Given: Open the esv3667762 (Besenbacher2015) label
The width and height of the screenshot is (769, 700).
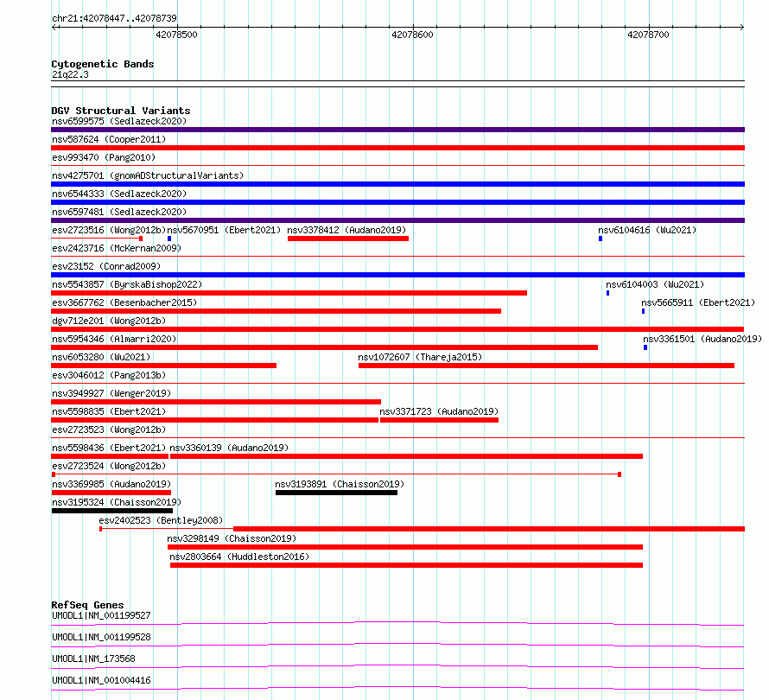Looking at the screenshot, I should click(124, 302).
